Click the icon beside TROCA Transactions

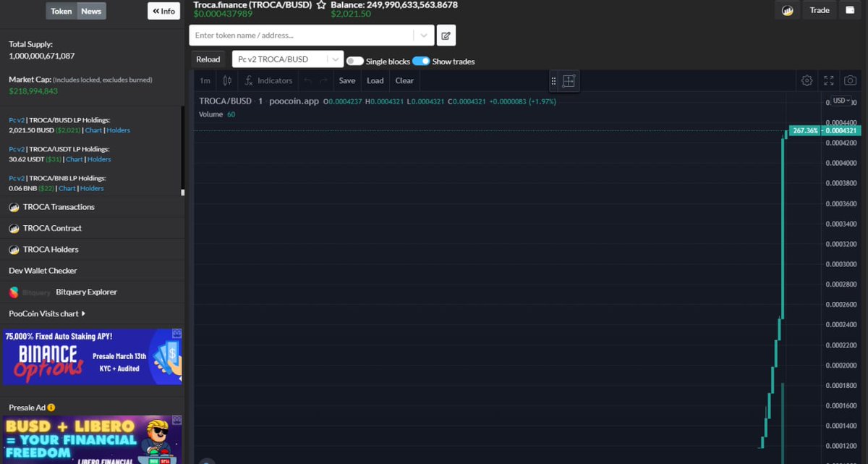click(x=14, y=207)
